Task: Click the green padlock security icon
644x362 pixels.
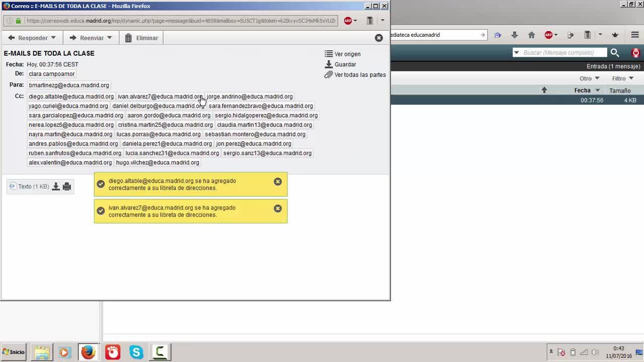Action: click(19, 21)
